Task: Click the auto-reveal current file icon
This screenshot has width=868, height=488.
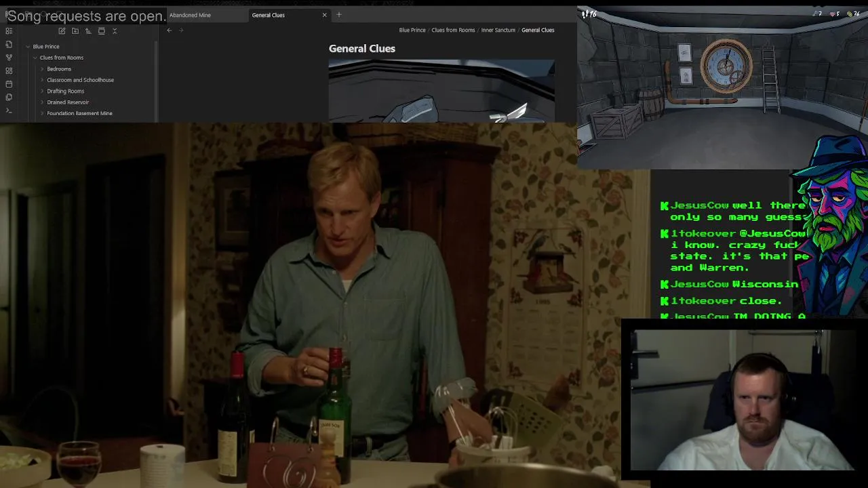Action: point(101,30)
